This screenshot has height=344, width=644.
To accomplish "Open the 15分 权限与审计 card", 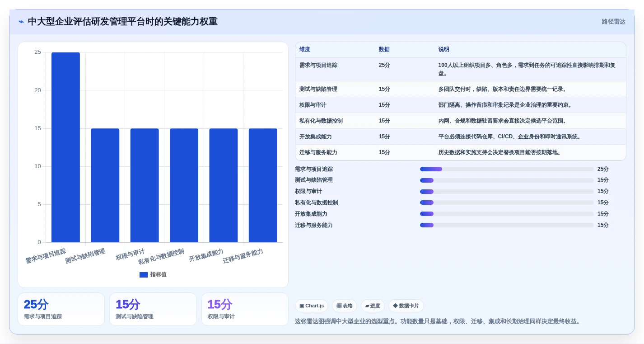I will 245,309.
